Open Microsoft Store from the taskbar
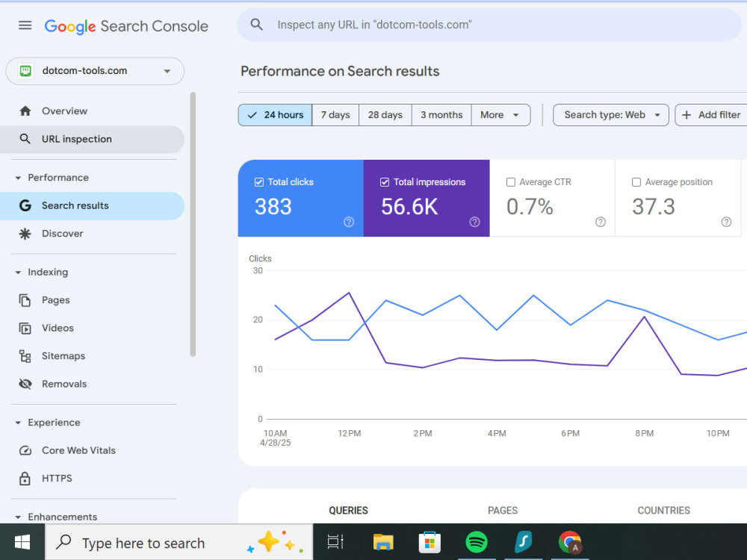Viewport: 747px width, 560px height. click(x=430, y=542)
